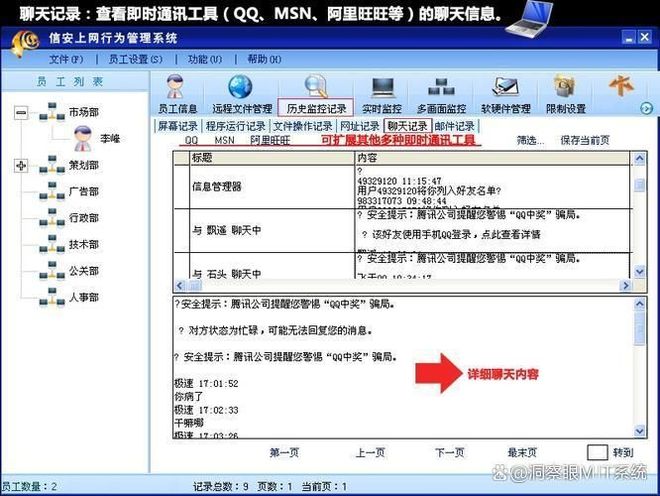Select the 与 石头 聊天中 row
Viewport: 660px width, 496px height.
point(402,266)
